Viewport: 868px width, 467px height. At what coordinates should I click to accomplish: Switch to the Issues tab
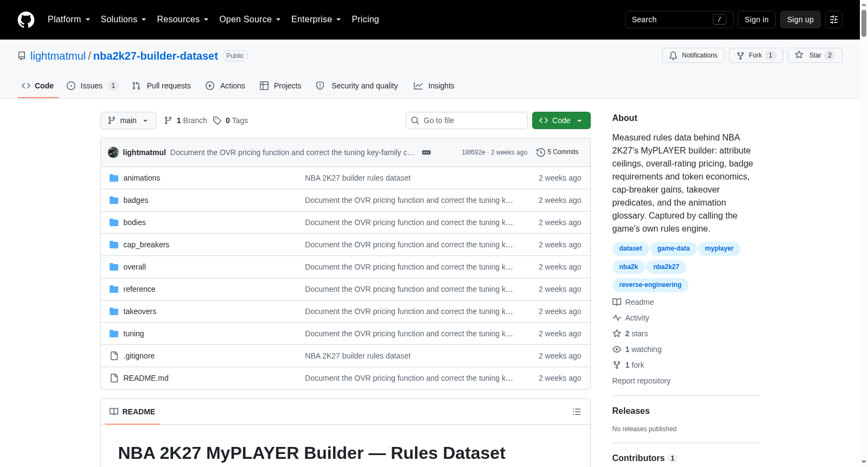click(x=92, y=86)
